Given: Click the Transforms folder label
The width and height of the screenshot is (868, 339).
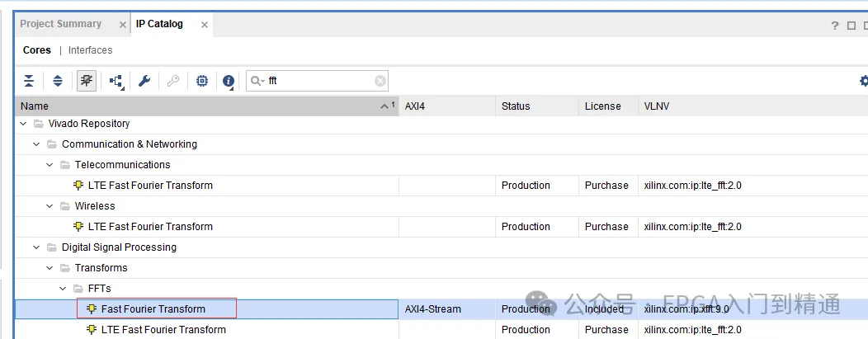Looking at the screenshot, I should pyautogui.click(x=101, y=268).
